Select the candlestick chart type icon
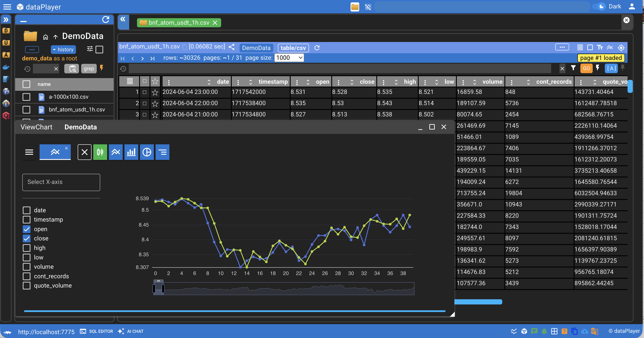644x338 pixels. coord(100,152)
